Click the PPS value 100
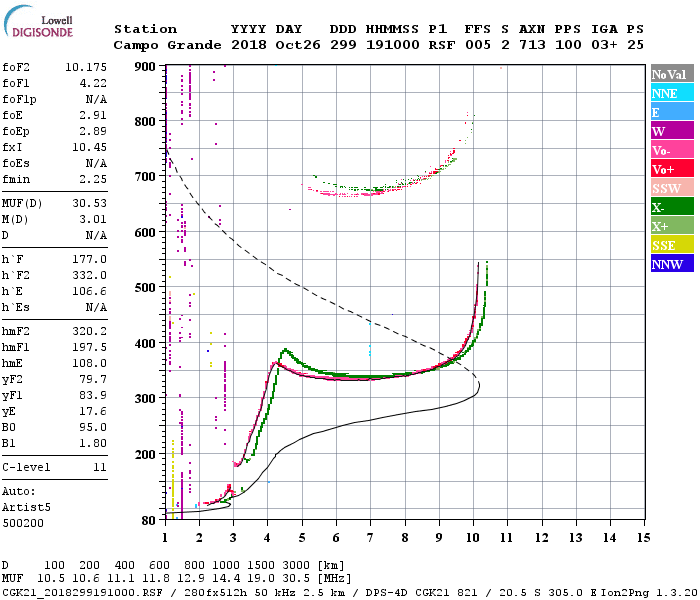700x600 pixels. coord(568,45)
